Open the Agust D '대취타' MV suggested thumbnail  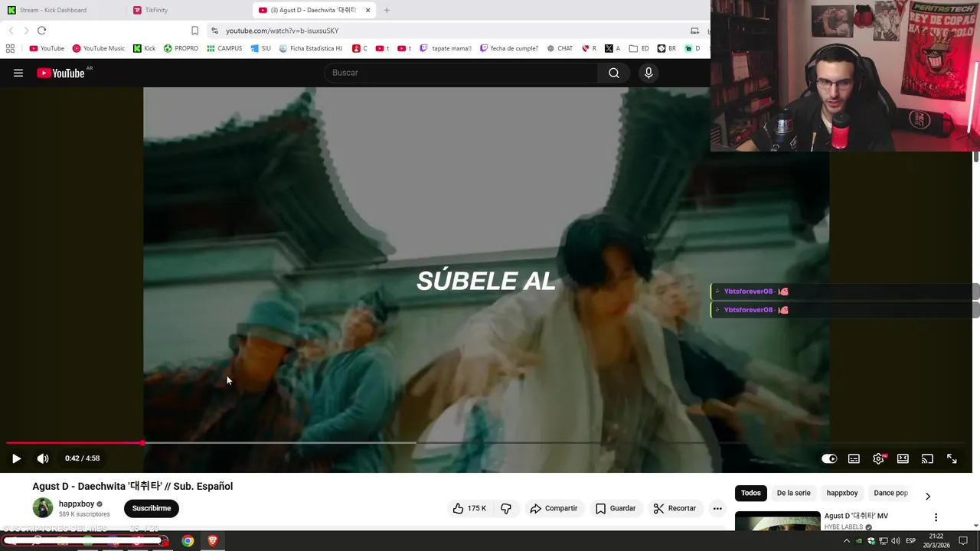pyautogui.click(x=777, y=521)
